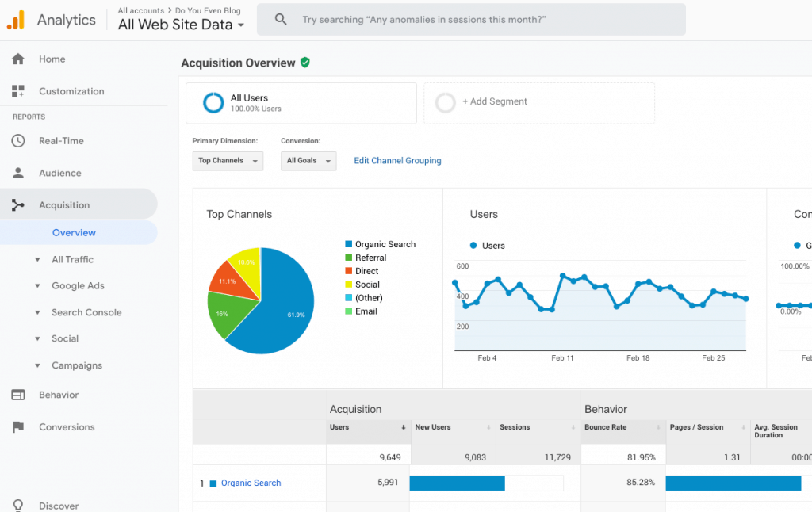Select Overview under Acquisition
The width and height of the screenshot is (812, 512).
tap(74, 232)
